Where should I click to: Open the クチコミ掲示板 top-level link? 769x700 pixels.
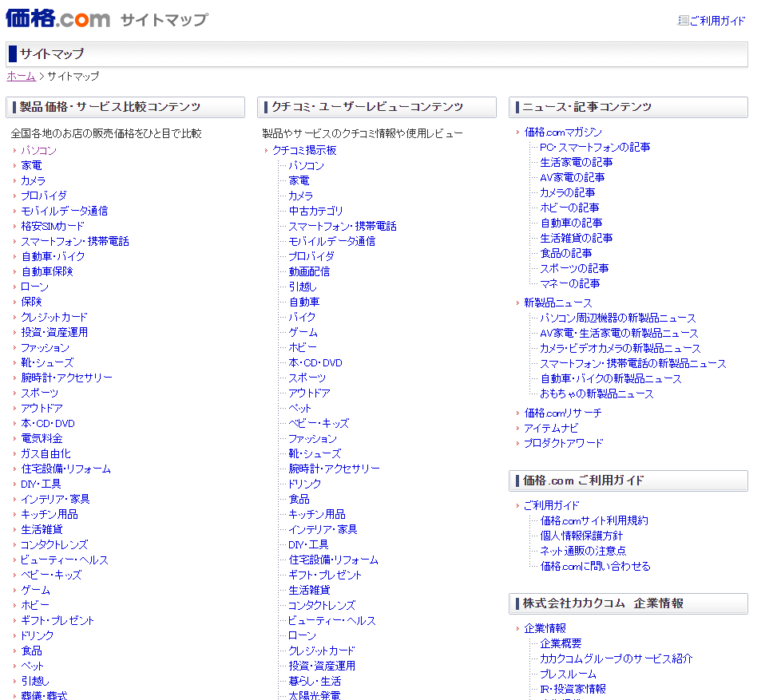point(304,150)
